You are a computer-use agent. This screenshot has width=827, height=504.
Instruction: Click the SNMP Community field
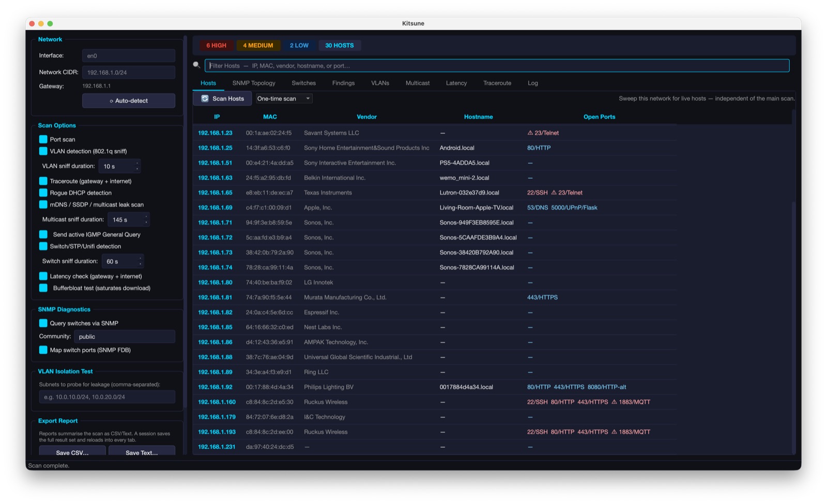point(125,337)
